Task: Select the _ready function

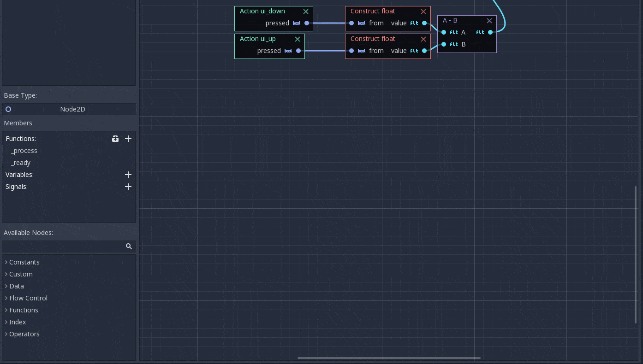Action: pyautogui.click(x=21, y=163)
